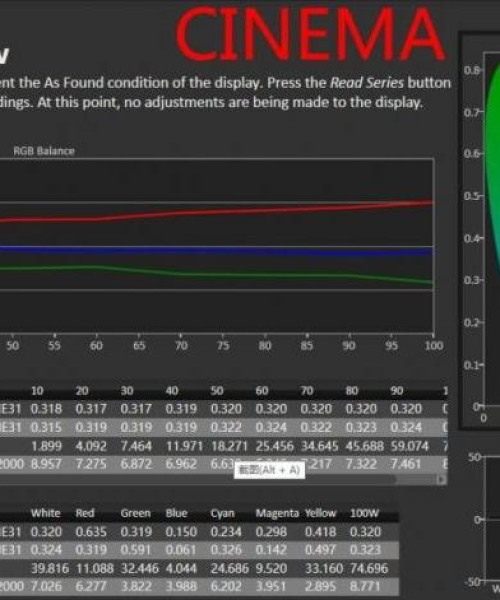Click delta value 7.322

[x=361, y=464]
